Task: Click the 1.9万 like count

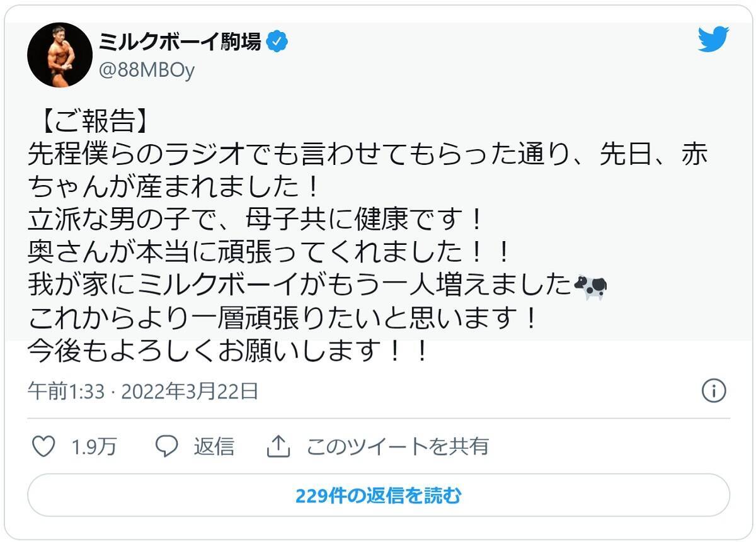Action: pos(94,447)
